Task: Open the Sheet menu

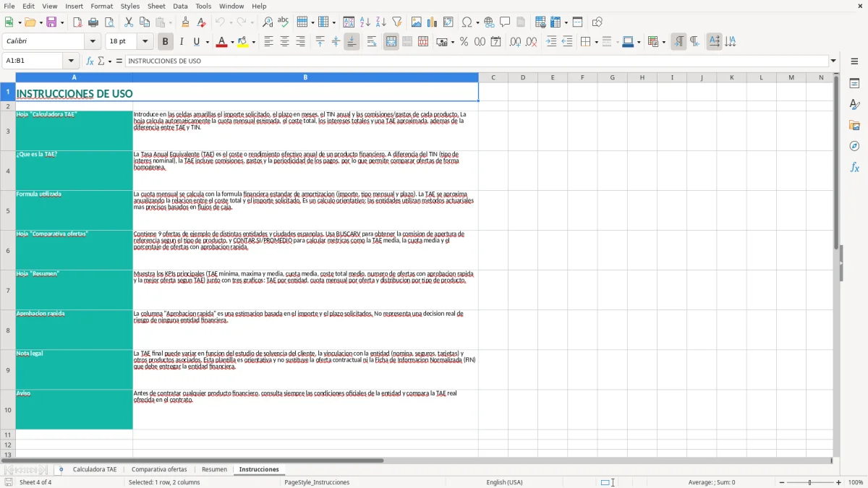Action: coord(156,6)
